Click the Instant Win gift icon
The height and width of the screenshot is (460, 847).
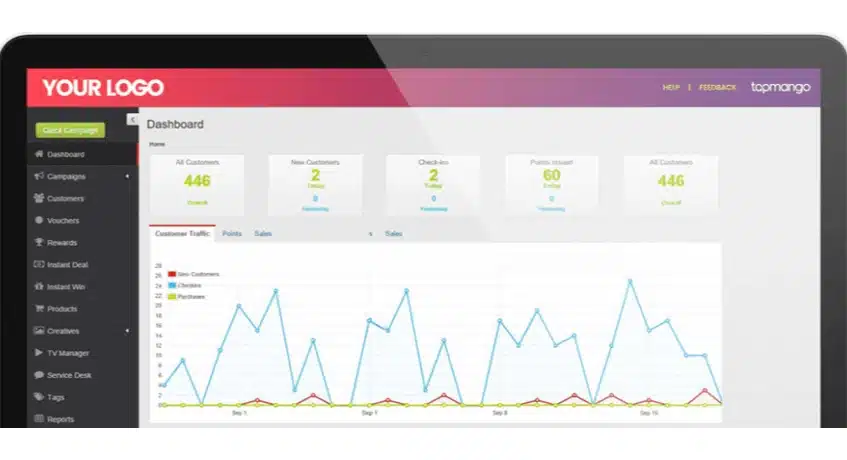tap(39, 287)
